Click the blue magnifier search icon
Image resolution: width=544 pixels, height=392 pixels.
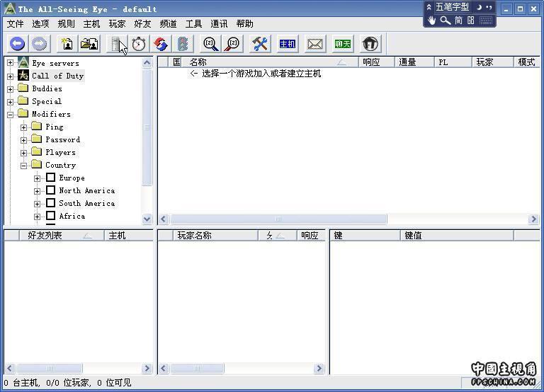pos(210,44)
